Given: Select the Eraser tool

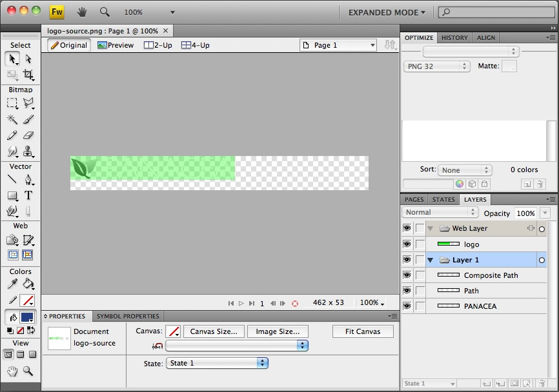Looking at the screenshot, I should pos(28,135).
